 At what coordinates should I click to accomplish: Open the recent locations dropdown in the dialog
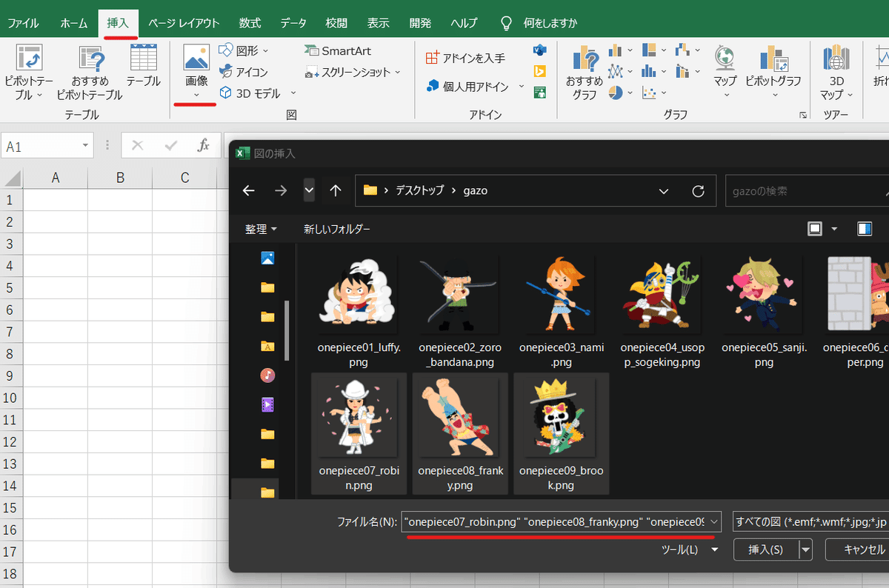click(x=309, y=190)
